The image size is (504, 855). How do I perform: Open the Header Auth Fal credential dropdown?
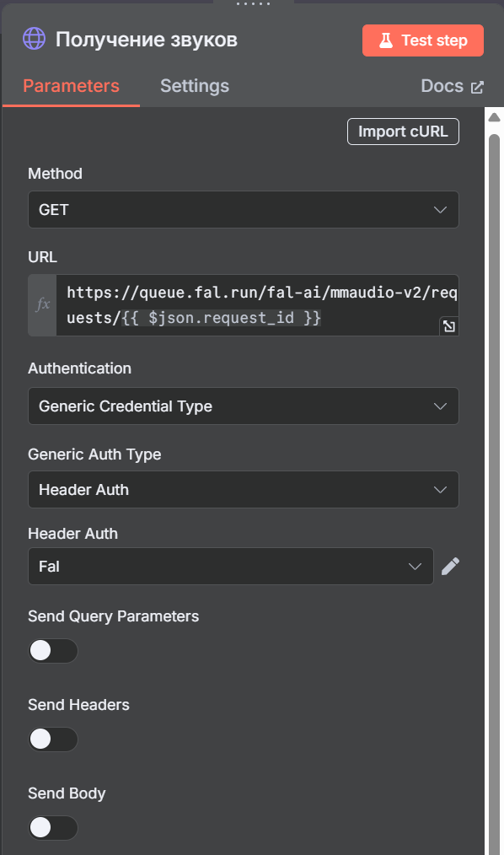[x=231, y=567]
